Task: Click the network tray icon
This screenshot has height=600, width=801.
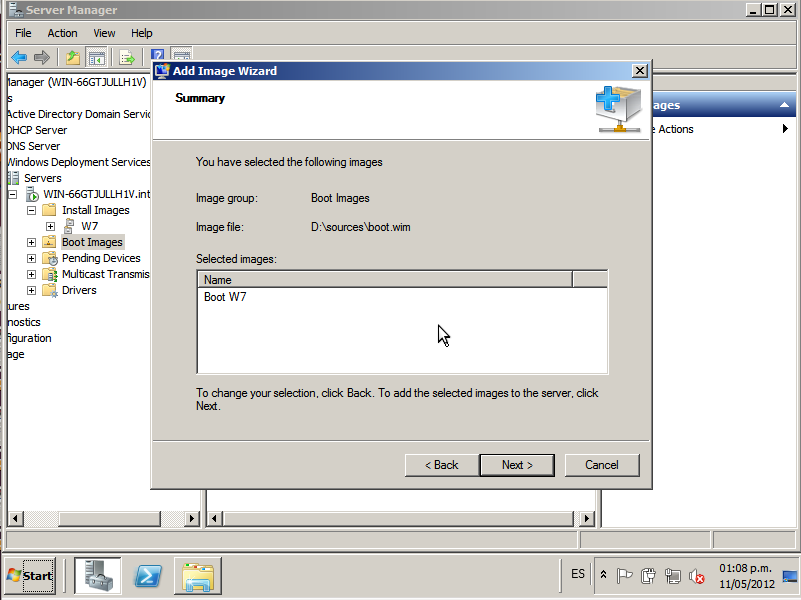Action: click(672, 576)
